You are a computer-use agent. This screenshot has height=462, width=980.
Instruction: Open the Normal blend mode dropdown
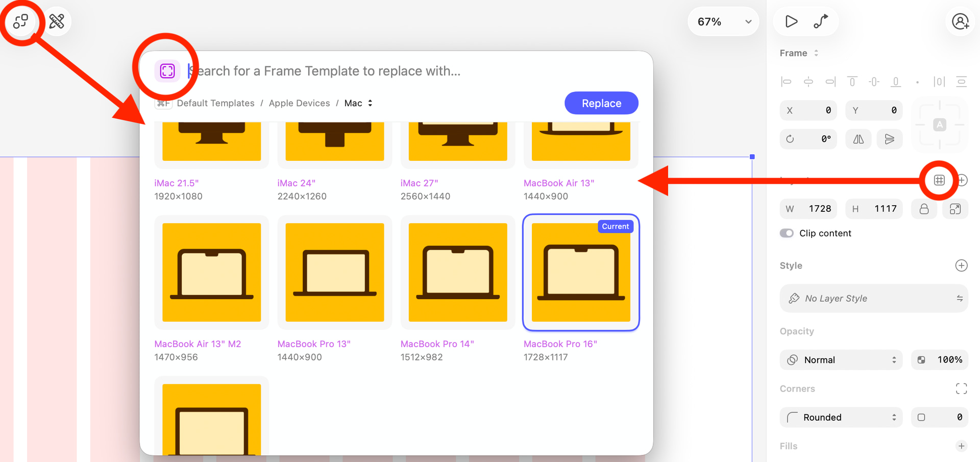[x=841, y=360]
